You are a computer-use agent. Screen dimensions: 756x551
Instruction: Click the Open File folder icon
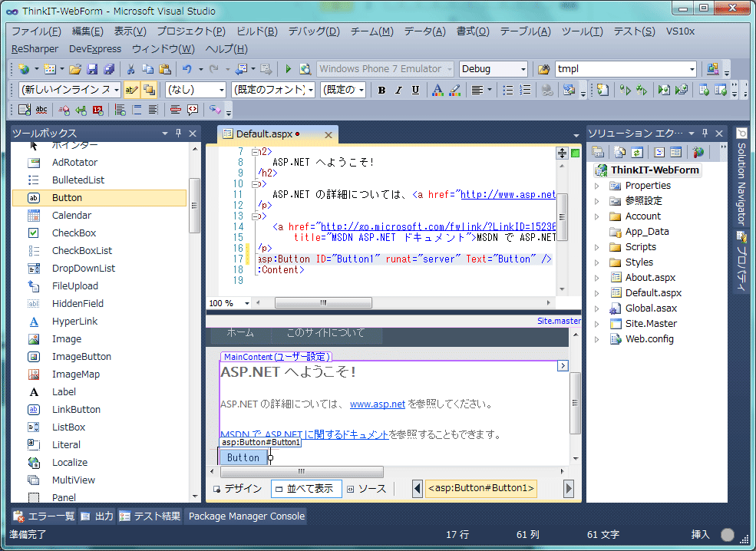[x=75, y=69]
